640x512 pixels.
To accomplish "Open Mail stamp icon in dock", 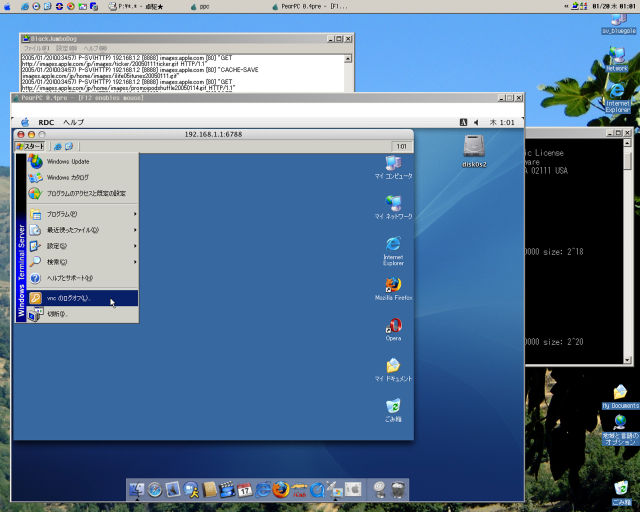I will pos(173,490).
